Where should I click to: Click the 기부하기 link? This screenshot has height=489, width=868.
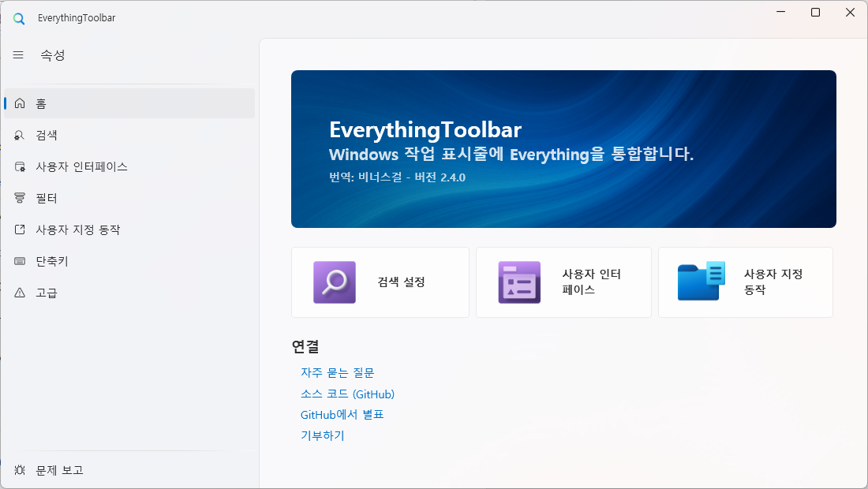click(x=323, y=436)
